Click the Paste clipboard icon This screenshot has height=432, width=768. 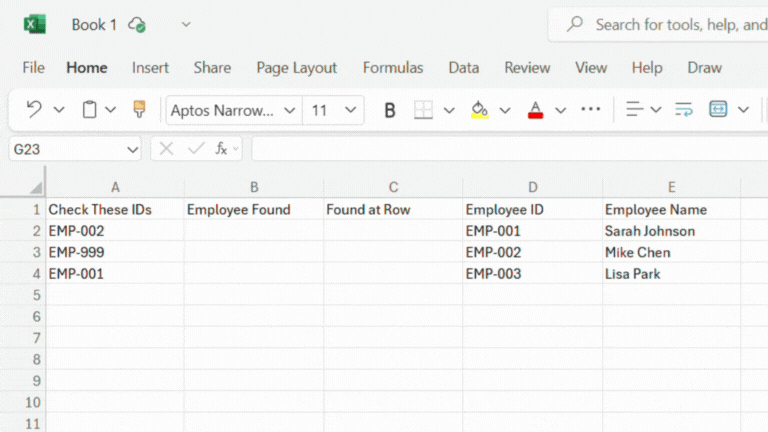tap(89, 110)
